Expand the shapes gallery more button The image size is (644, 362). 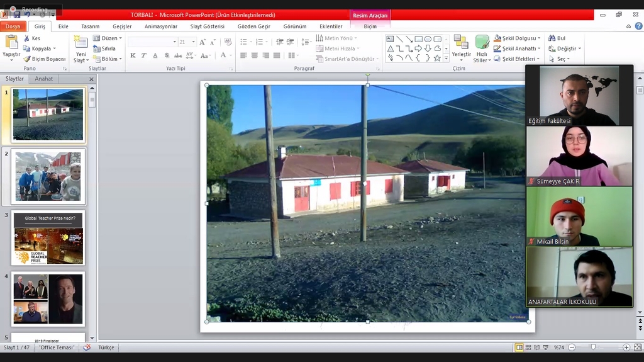pos(446,59)
